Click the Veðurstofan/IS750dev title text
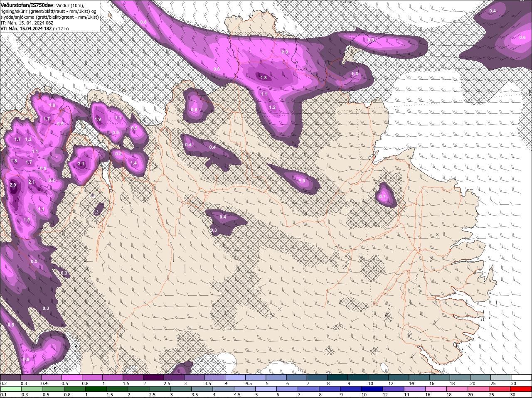The height and width of the screenshot is (398, 532). coord(27,5)
